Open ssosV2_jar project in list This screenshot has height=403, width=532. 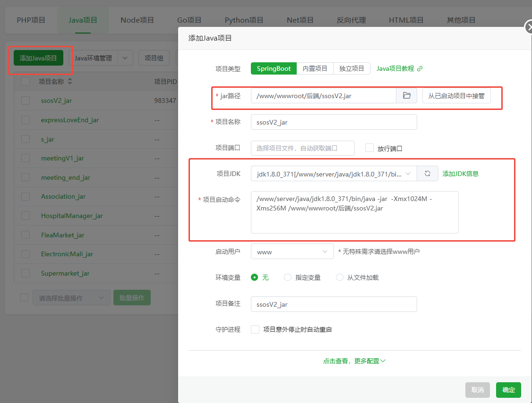pyautogui.click(x=56, y=101)
